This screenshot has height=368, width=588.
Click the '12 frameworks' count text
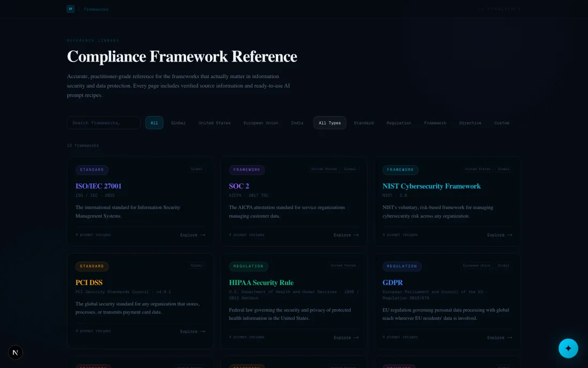(x=83, y=145)
